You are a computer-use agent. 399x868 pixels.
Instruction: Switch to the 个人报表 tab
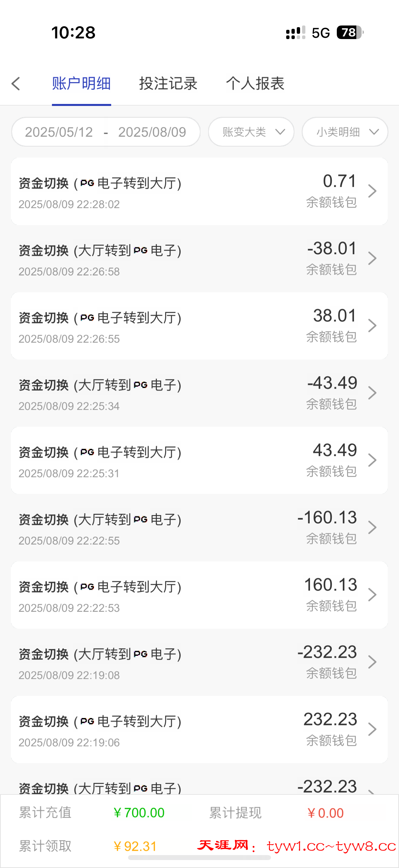pyautogui.click(x=255, y=83)
